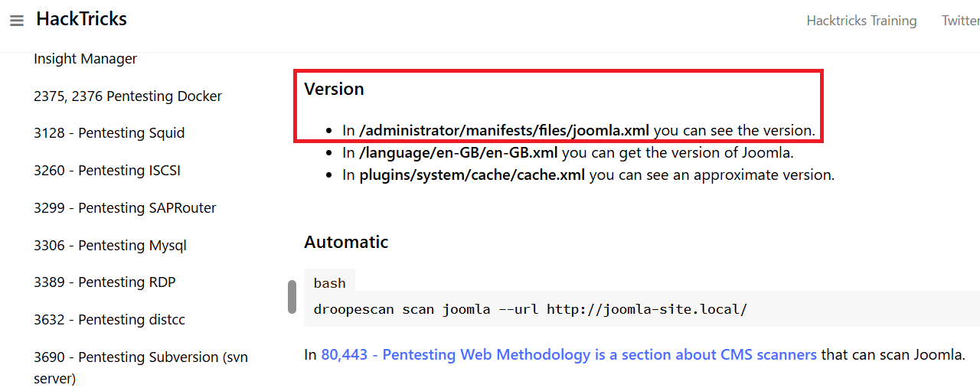Toggle the hamburger sidebar menu icon
The image size is (980, 388).
point(17,21)
